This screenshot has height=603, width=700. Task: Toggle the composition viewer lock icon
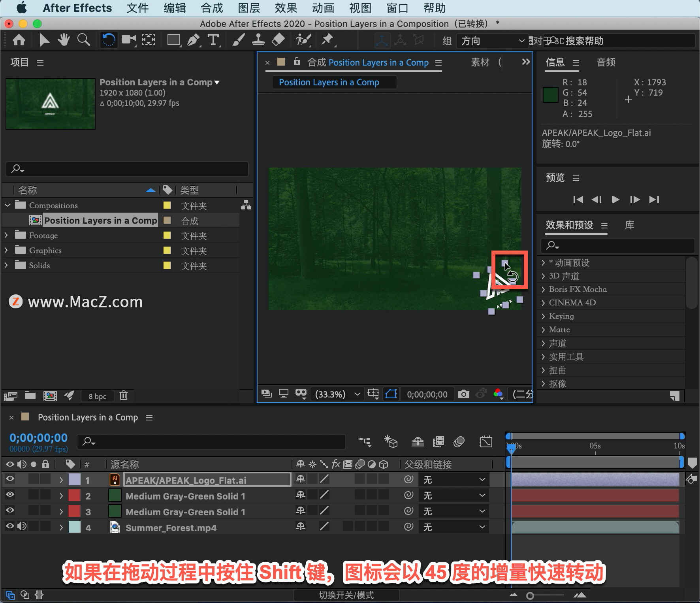coord(297,61)
